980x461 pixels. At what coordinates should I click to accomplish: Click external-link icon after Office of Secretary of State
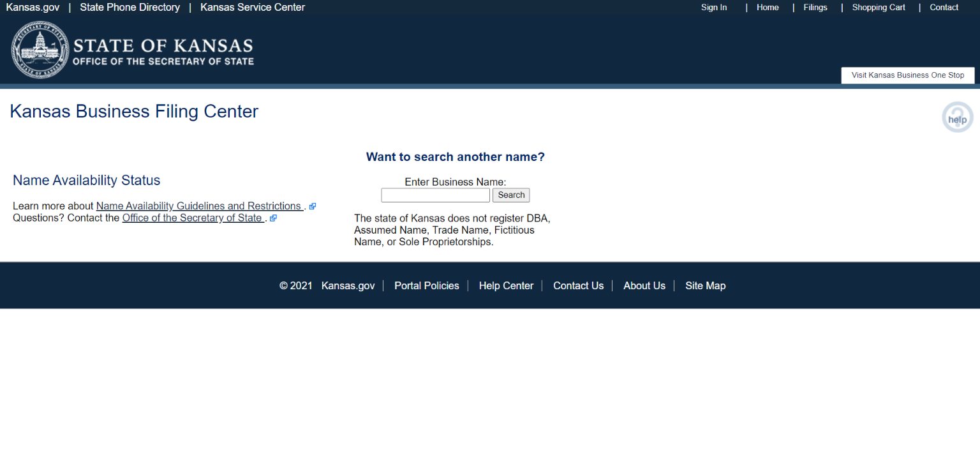click(x=273, y=218)
